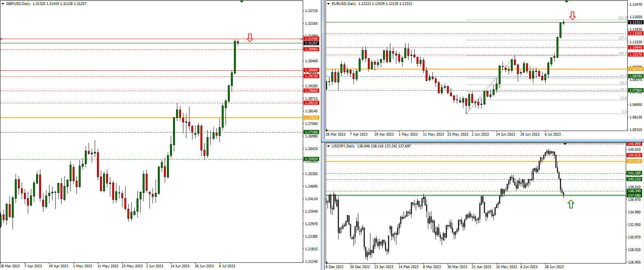Select the 1.08780 green price label
The image size is (644, 270).
tap(635, 76)
